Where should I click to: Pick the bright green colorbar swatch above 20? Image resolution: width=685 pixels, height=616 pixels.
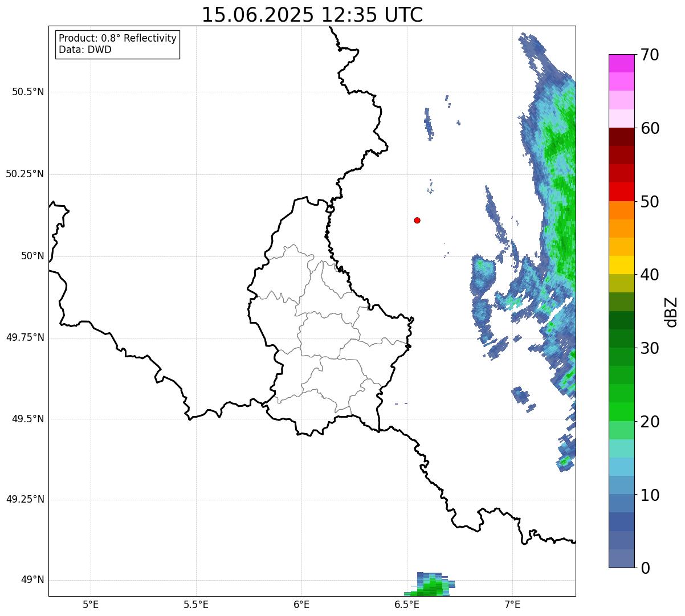pyautogui.click(x=622, y=411)
